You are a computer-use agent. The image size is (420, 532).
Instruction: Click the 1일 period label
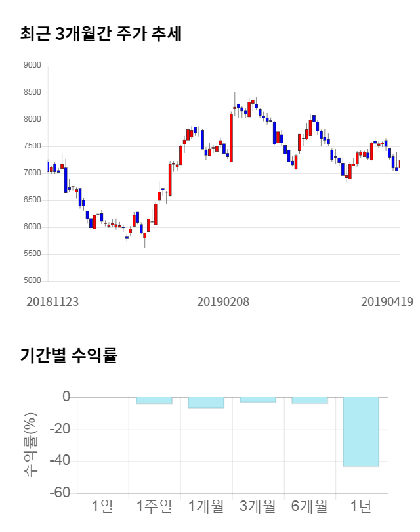click(x=103, y=506)
